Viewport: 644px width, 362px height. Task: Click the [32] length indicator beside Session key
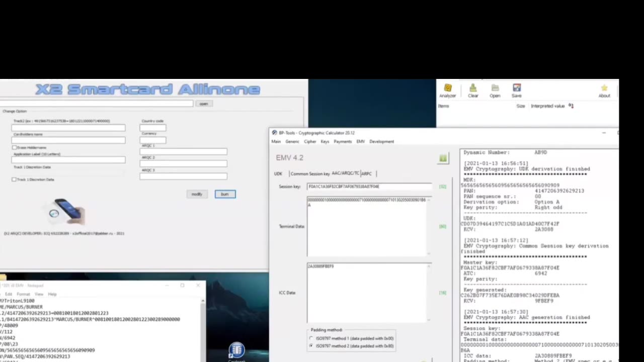(443, 187)
